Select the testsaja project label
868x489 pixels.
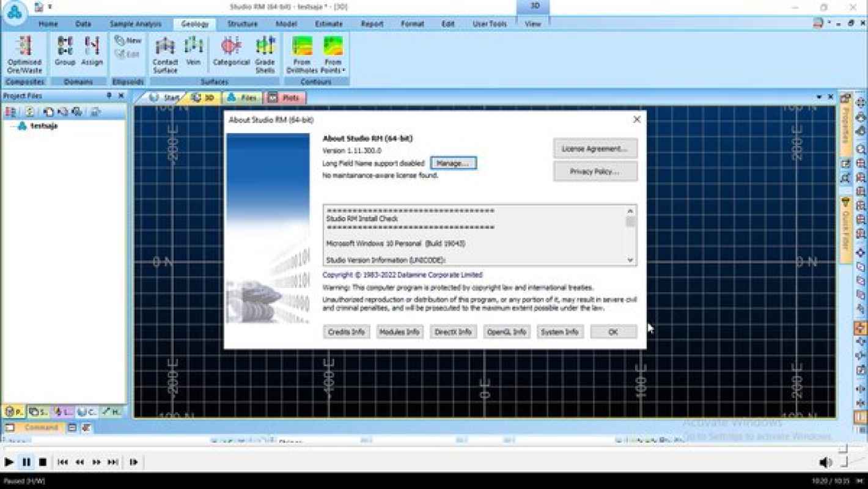click(x=44, y=126)
